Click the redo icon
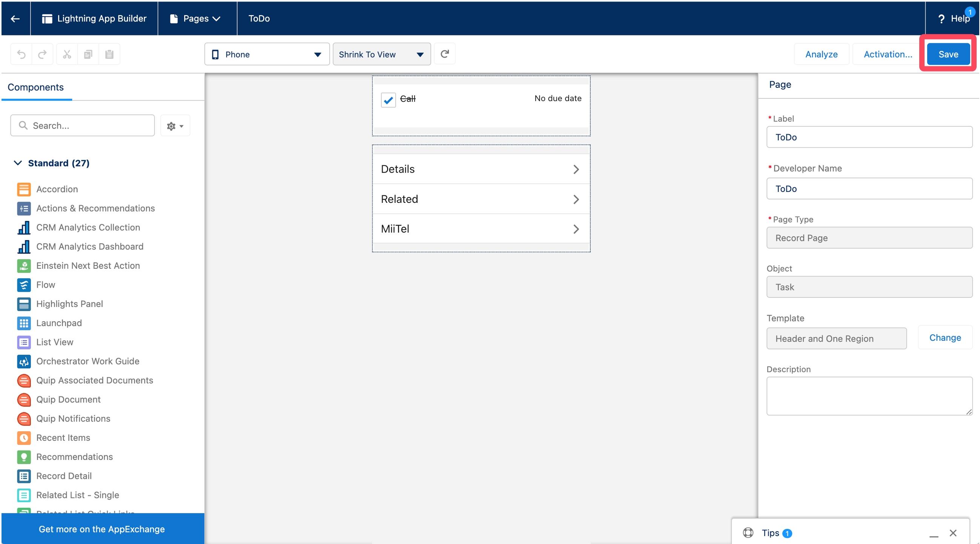Screen dimensions: 980x544 [x=43, y=54]
